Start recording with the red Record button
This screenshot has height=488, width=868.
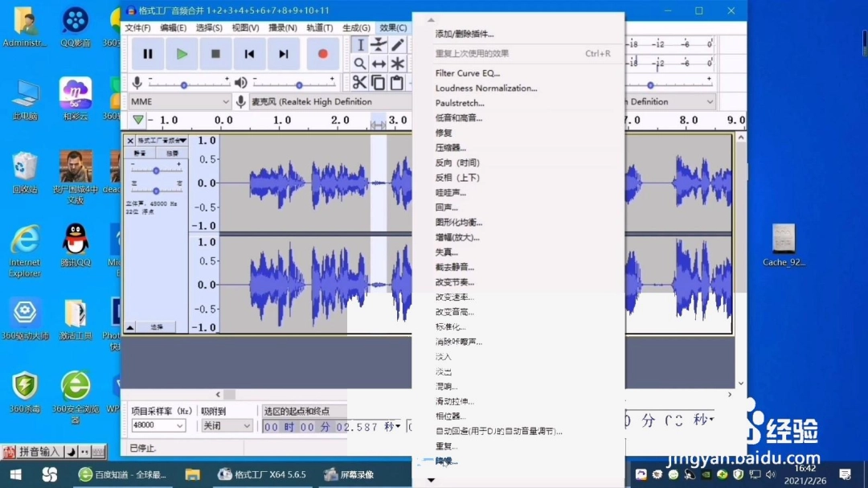coord(323,54)
